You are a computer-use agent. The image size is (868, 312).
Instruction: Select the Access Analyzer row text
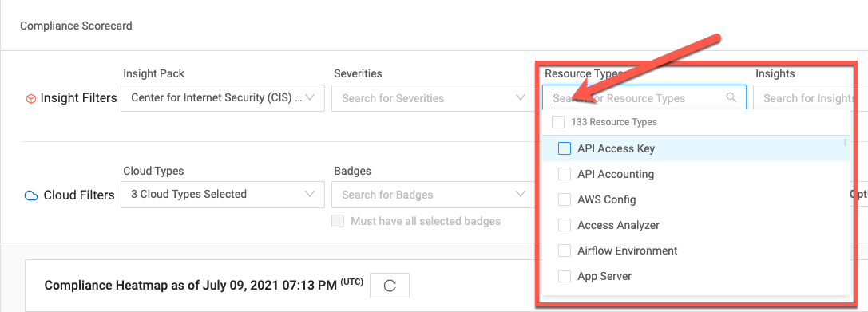point(618,225)
